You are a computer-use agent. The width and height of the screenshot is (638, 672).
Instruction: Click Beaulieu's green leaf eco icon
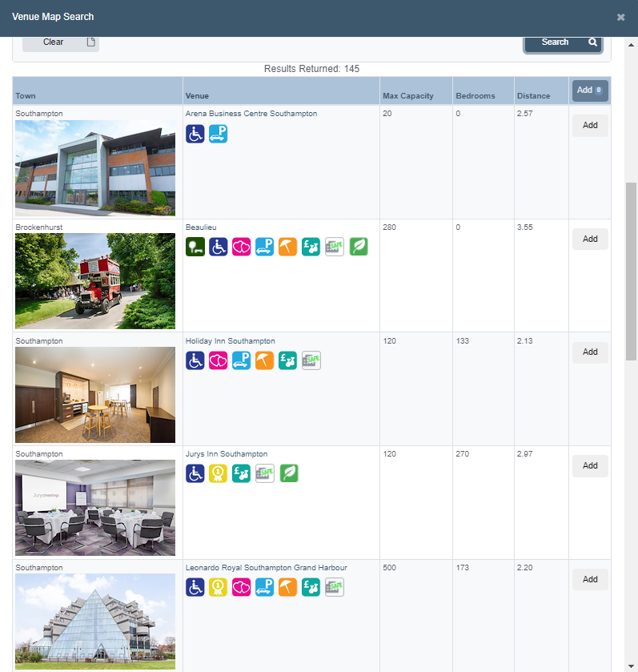click(x=359, y=247)
